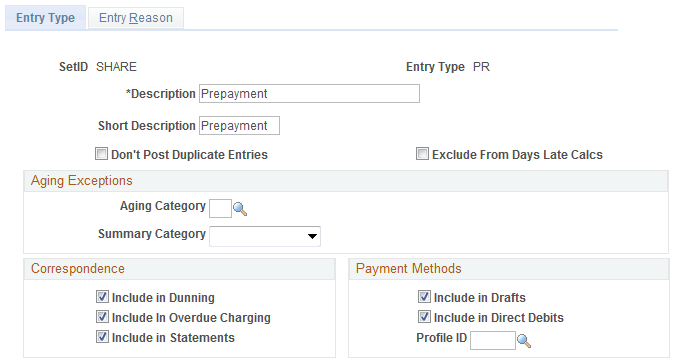Toggle Include In Overdue Charging checkbox

point(102,317)
